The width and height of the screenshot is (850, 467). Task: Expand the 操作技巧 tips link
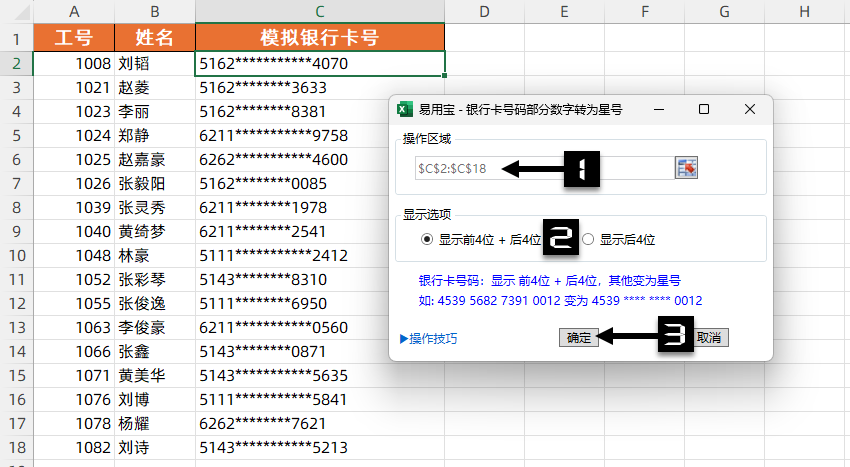428,338
